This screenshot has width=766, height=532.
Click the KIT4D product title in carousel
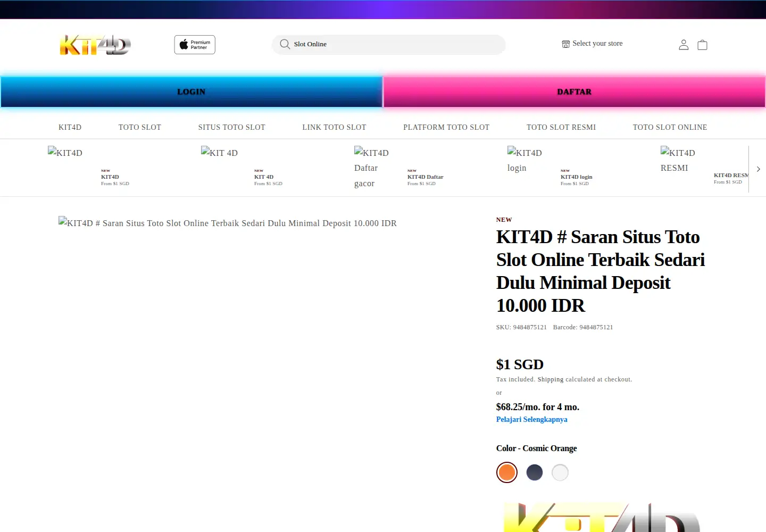[110, 177]
